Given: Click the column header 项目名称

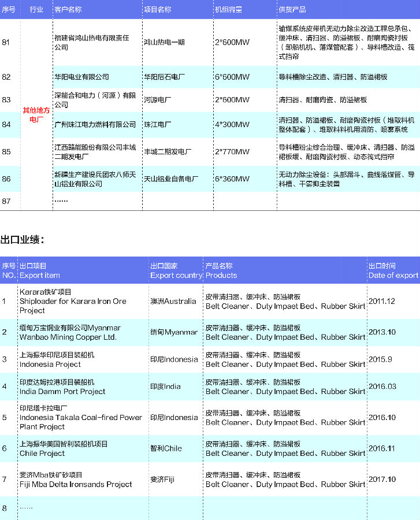Looking at the screenshot, I should pos(158,9).
